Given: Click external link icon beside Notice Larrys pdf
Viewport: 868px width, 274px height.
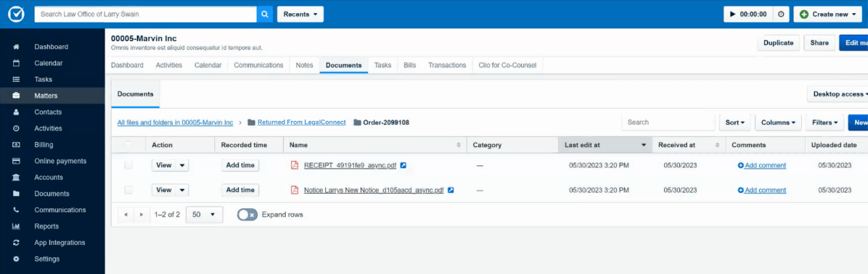Looking at the screenshot, I should pyautogui.click(x=451, y=190).
